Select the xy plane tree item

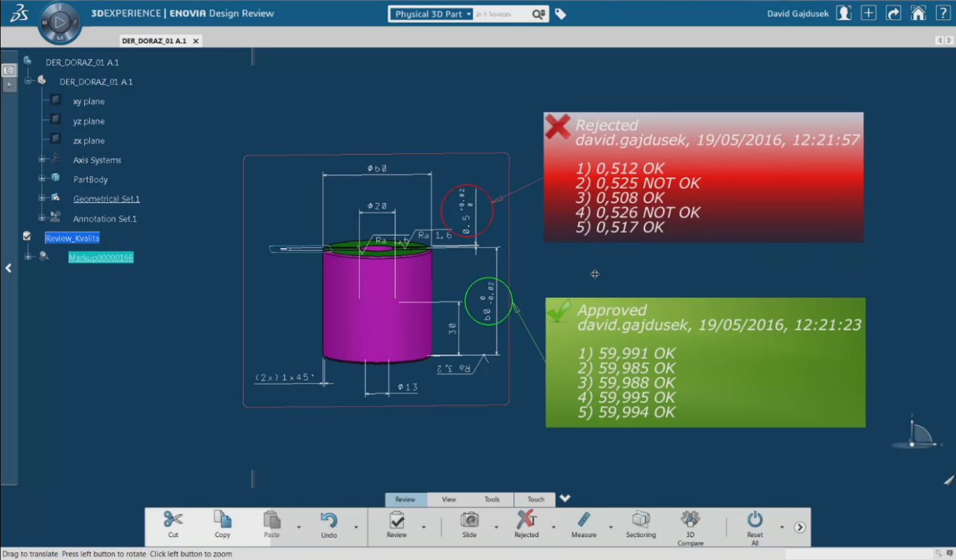88,101
